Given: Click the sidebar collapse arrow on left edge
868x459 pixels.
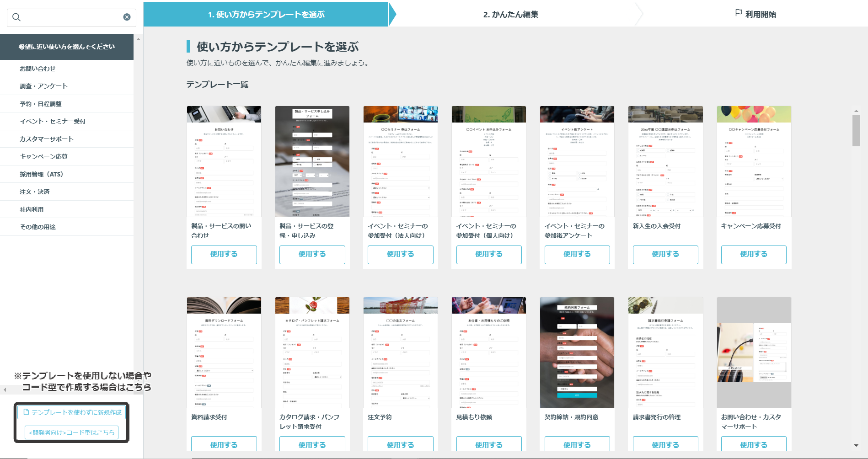Looking at the screenshot, I should pos(5,390).
